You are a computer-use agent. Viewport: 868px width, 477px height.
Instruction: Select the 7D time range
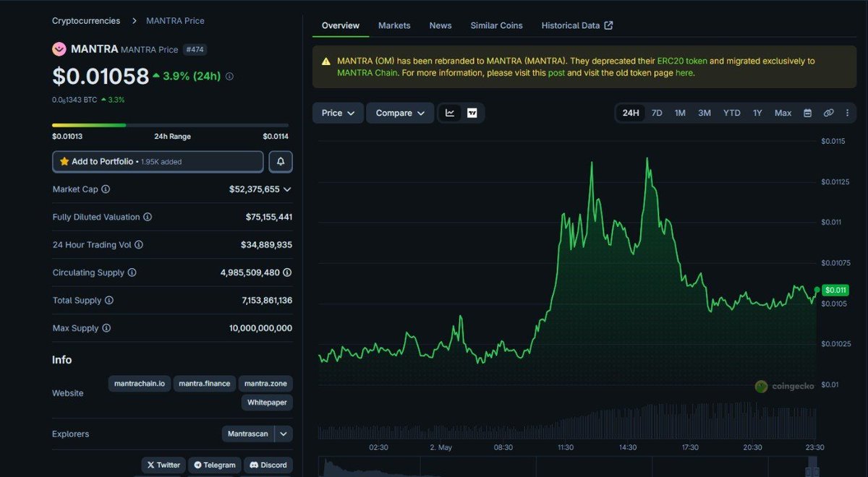click(x=657, y=113)
